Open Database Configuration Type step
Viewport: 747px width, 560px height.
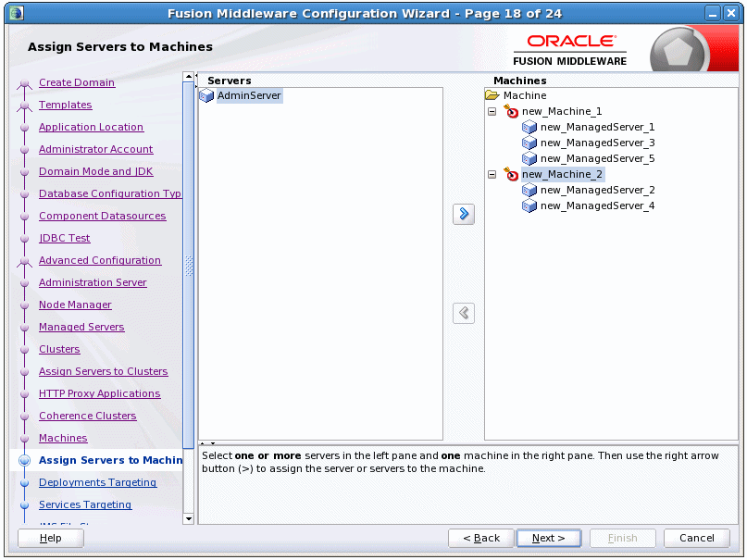tap(110, 193)
